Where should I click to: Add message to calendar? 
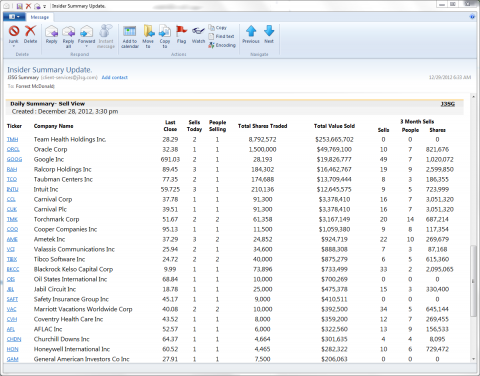pyautogui.click(x=130, y=36)
